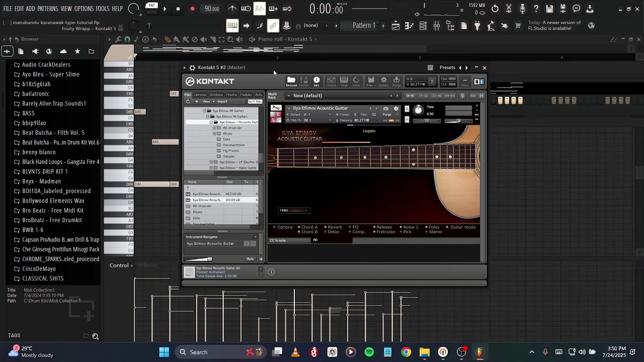Image resolution: width=644 pixels, height=362 pixels.
Task: Click the Kontakt Quick load icon
Action: point(356,81)
